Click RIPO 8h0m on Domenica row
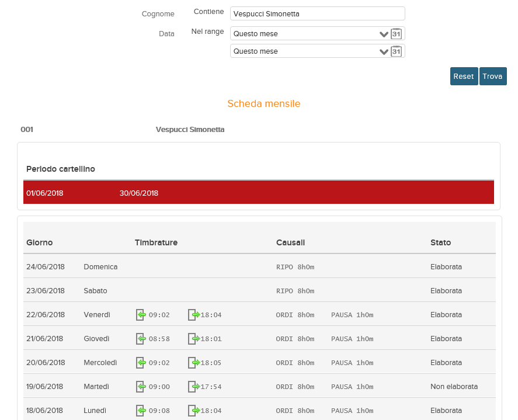This screenshot has height=420, width=518. coord(295,267)
